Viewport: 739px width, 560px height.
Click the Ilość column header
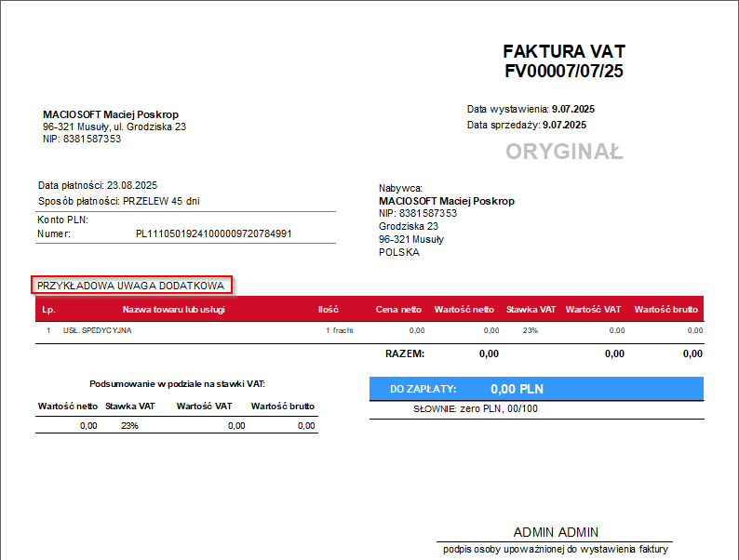coord(328,309)
